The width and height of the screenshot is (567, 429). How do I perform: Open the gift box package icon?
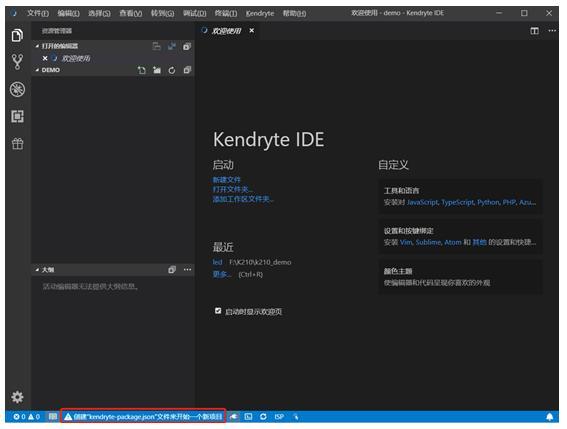coord(17,144)
